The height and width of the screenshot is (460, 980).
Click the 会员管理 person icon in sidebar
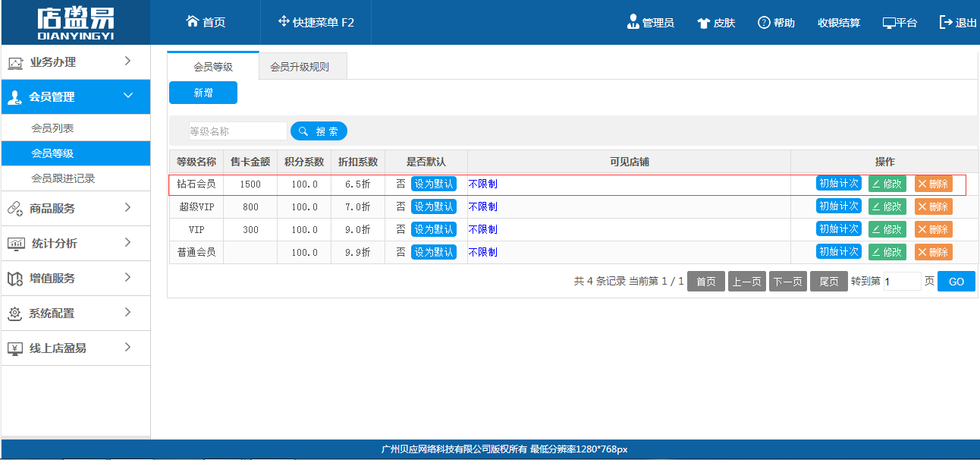(14, 97)
